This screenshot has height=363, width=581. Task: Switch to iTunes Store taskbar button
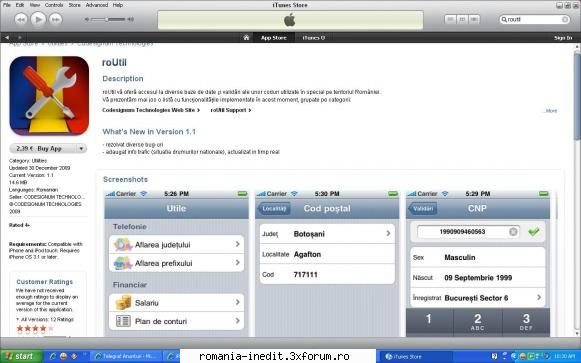coord(416,356)
